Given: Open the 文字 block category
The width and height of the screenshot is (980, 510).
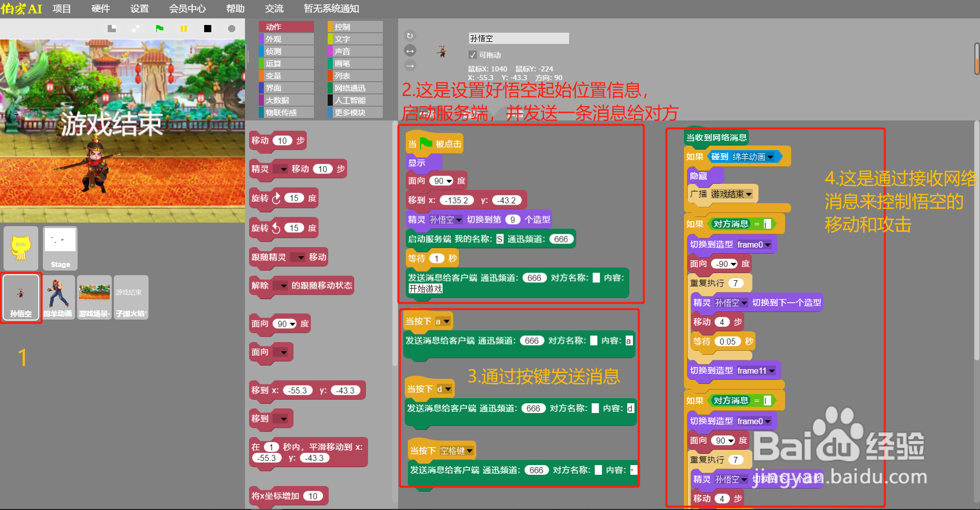Looking at the screenshot, I should 355,39.
